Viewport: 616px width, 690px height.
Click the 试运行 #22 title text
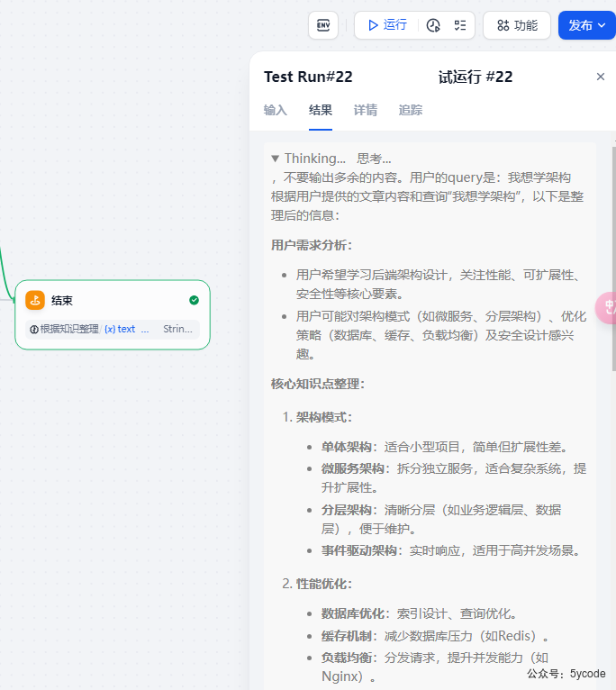[x=476, y=77]
